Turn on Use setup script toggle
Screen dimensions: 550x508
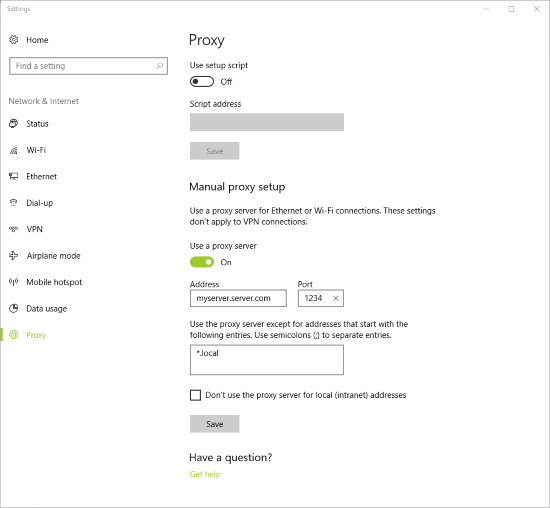pyautogui.click(x=202, y=81)
